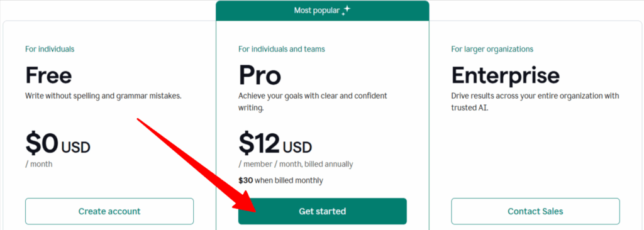Click the Enterprise trusted AI description

point(535,102)
